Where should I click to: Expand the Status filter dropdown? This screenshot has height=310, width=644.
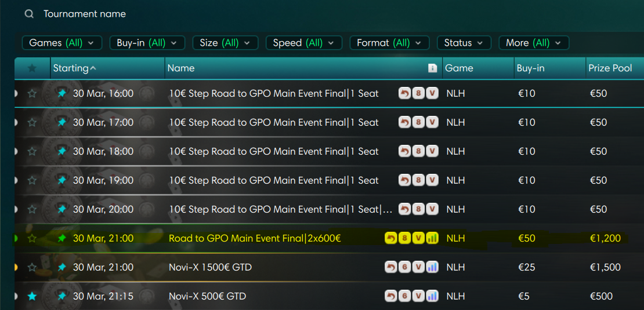464,43
